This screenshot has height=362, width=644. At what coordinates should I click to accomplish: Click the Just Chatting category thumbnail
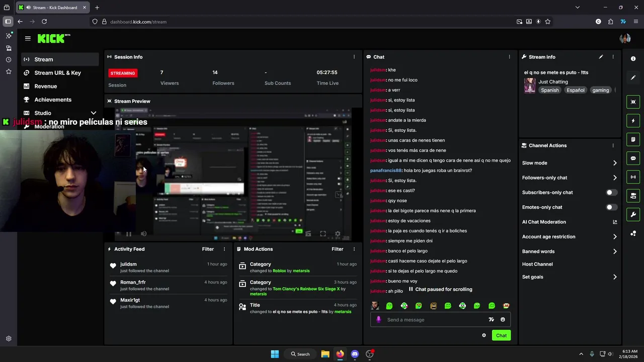pos(530,85)
